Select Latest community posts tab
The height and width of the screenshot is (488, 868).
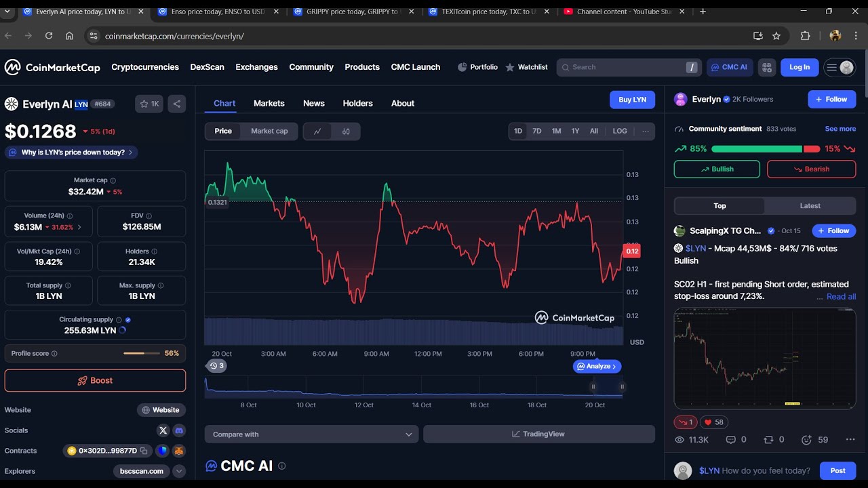(x=810, y=206)
